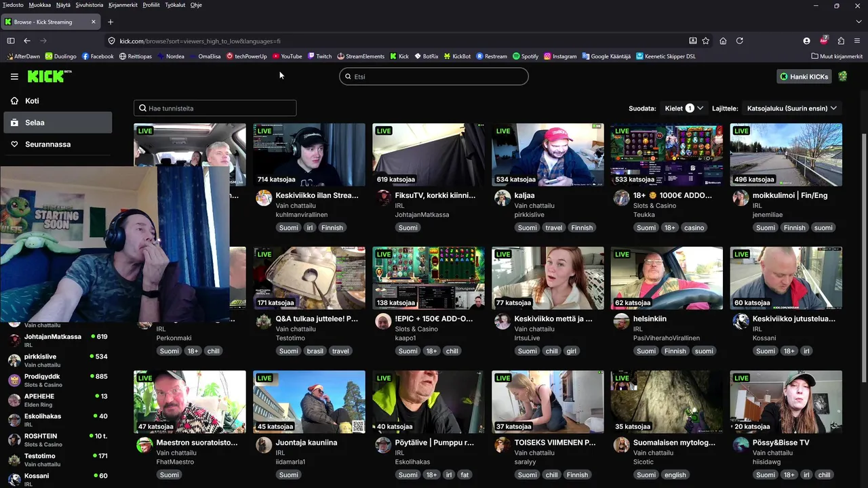
Task: Bookmark this page with the star icon
Action: 706,41
